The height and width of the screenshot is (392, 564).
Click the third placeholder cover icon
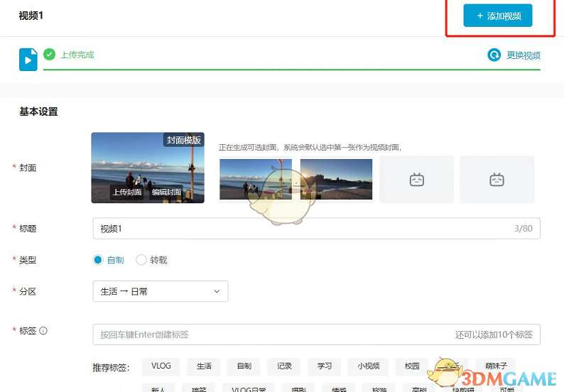coord(416,180)
